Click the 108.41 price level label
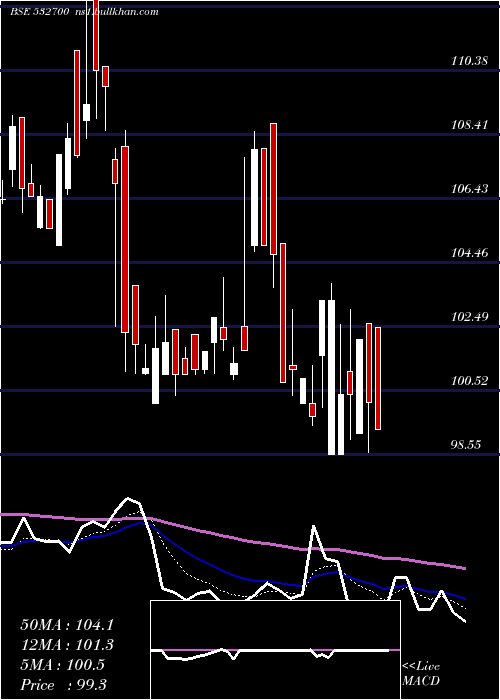 (x=470, y=125)
